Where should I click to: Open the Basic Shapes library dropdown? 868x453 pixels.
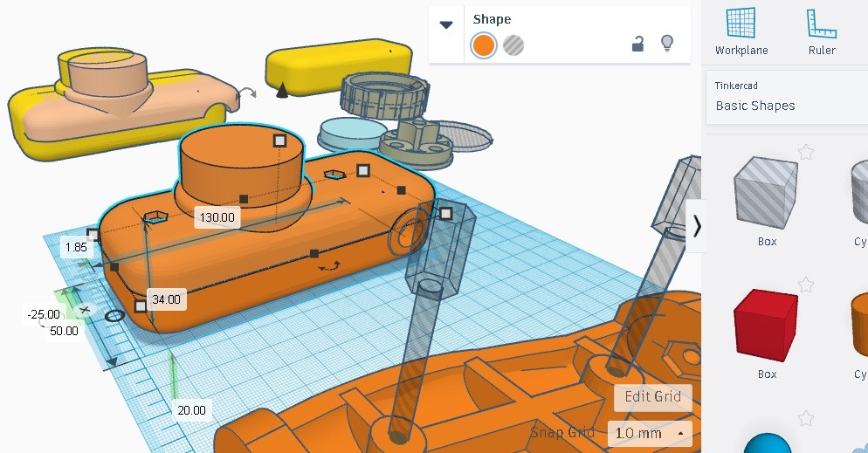coord(786,97)
